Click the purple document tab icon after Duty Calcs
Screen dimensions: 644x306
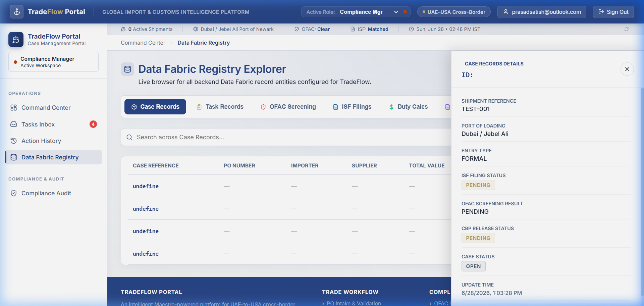[x=447, y=107]
